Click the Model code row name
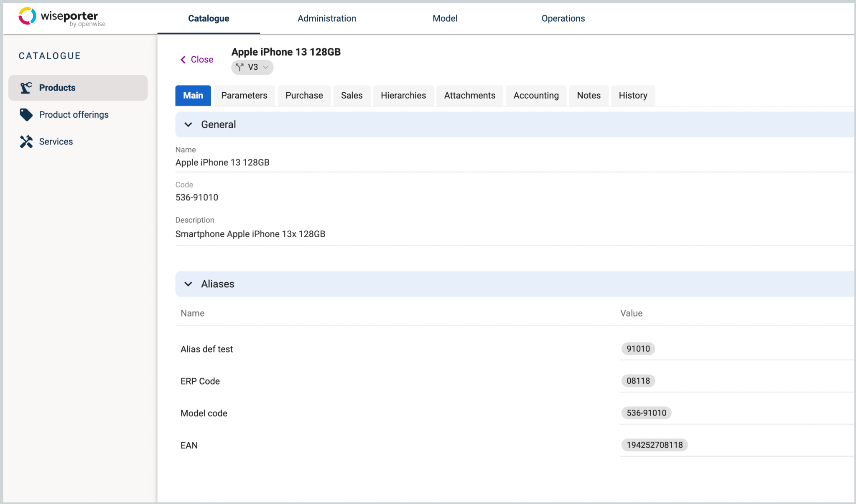The width and height of the screenshot is (856, 504). [204, 413]
